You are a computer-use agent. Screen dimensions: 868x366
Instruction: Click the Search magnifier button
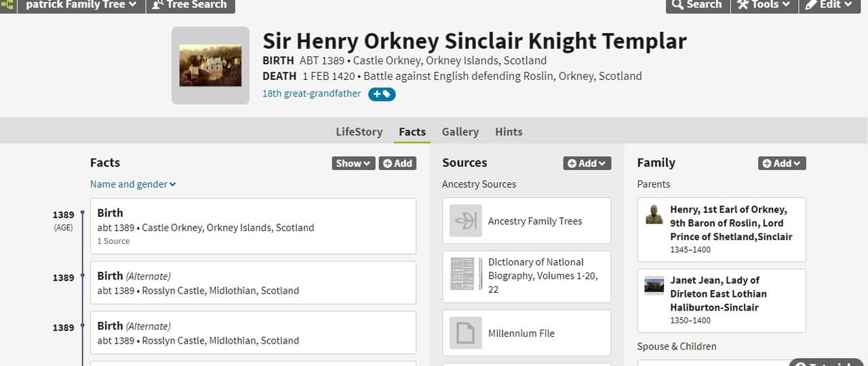[696, 5]
